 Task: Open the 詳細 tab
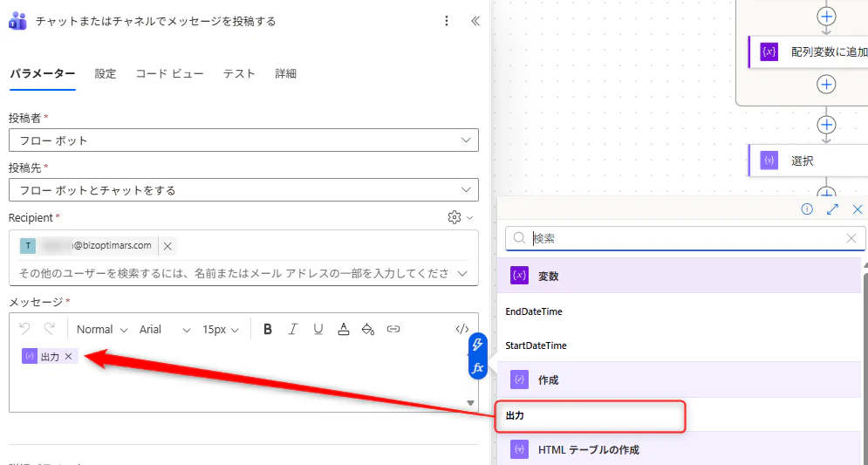285,73
